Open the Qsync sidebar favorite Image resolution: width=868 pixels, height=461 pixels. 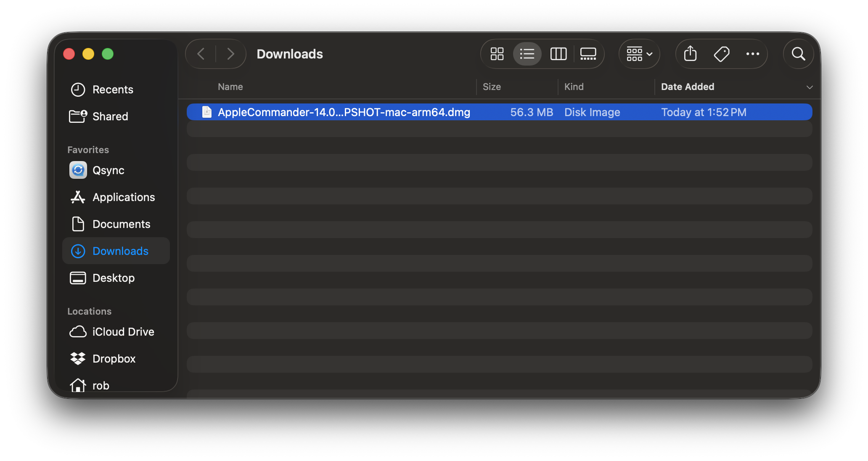[116, 170]
